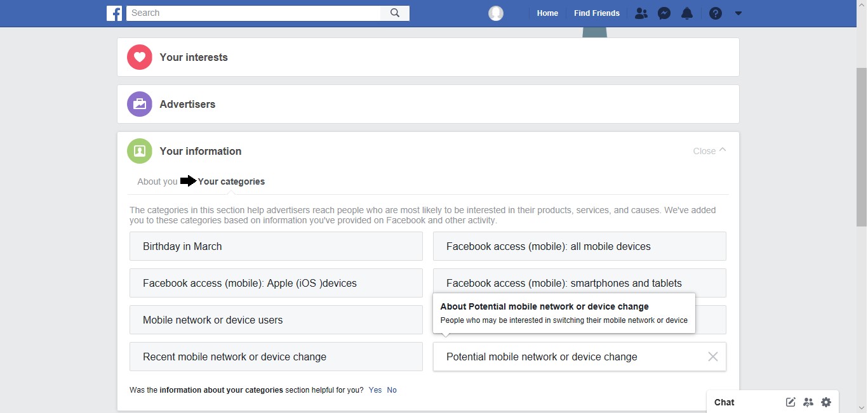Open Find Friends link
This screenshot has width=868, height=413.
597,13
